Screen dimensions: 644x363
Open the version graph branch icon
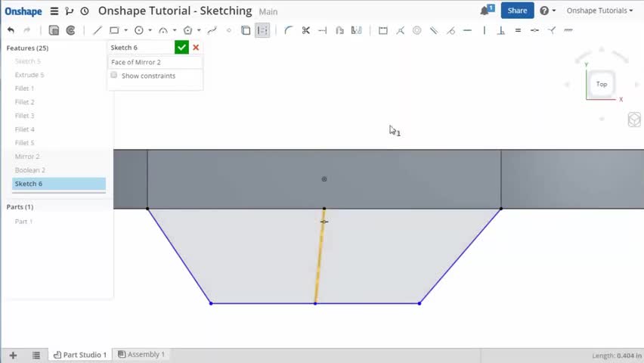point(70,11)
